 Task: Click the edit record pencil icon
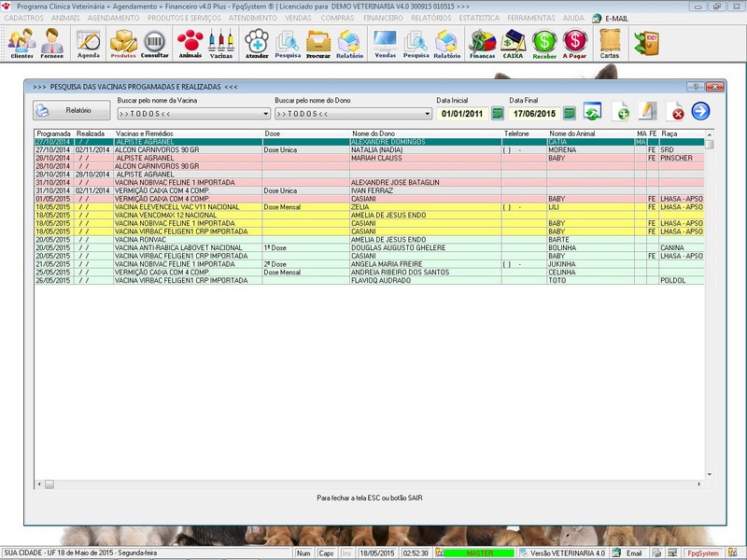click(648, 111)
